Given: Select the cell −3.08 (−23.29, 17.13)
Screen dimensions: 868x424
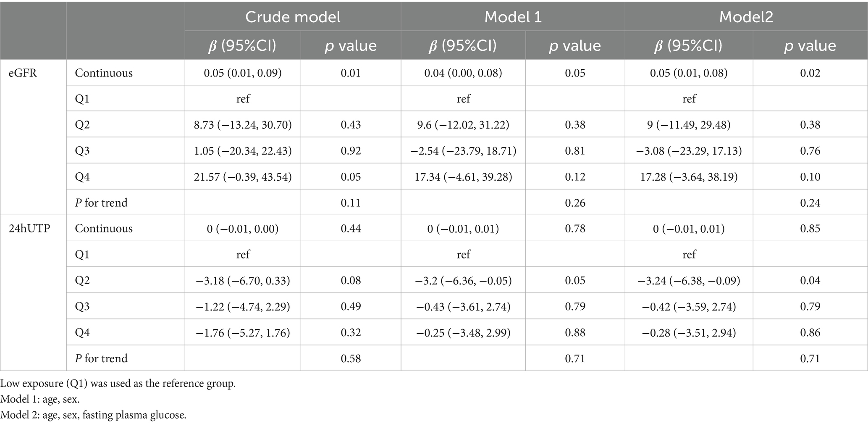Looking at the screenshot, I should pyautogui.click(x=689, y=151).
